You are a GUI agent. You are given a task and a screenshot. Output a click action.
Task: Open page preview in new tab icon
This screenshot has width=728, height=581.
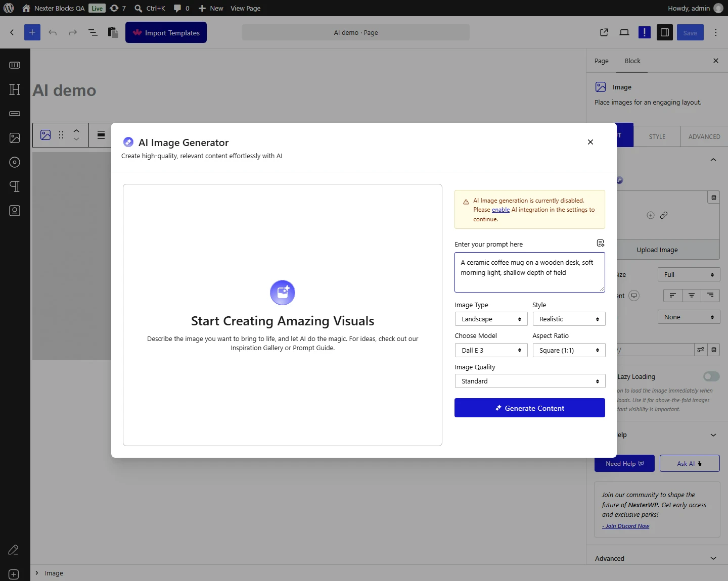coord(604,32)
